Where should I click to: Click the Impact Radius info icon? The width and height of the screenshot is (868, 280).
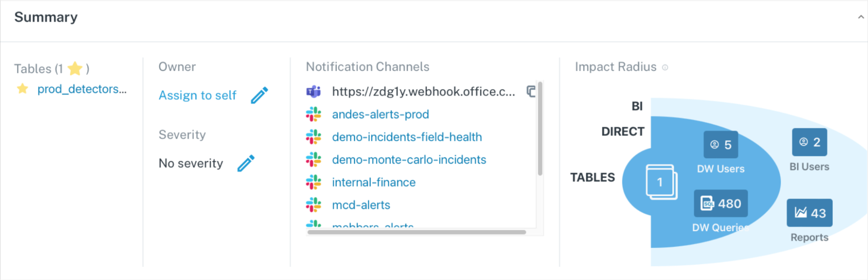(x=665, y=67)
